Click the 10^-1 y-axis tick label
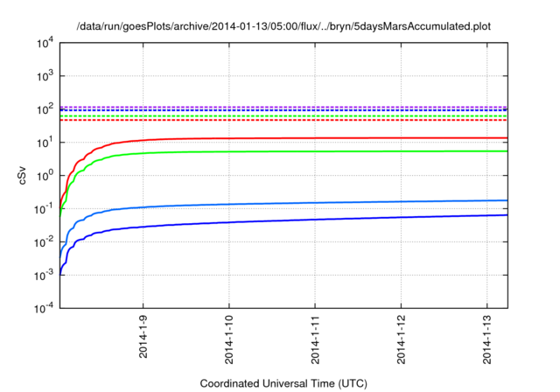The width and height of the screenshot is (560, 392). click(x=44, y=209)
